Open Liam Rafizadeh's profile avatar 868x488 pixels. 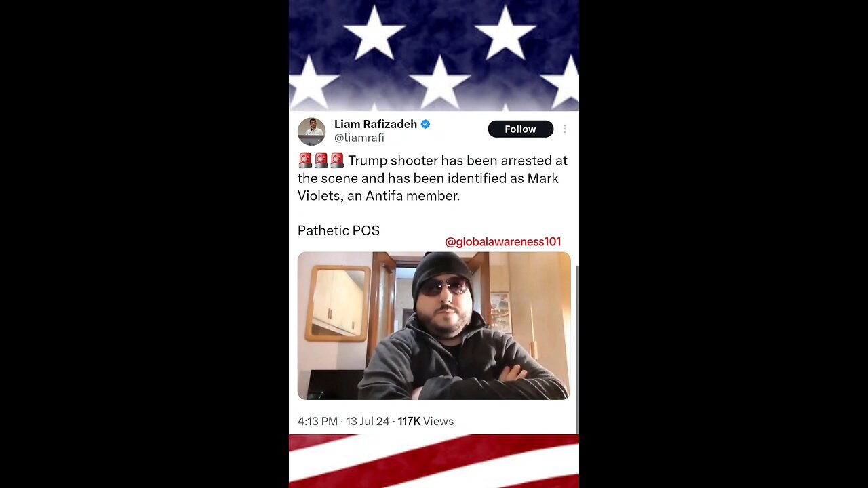(x=311, y=131)
